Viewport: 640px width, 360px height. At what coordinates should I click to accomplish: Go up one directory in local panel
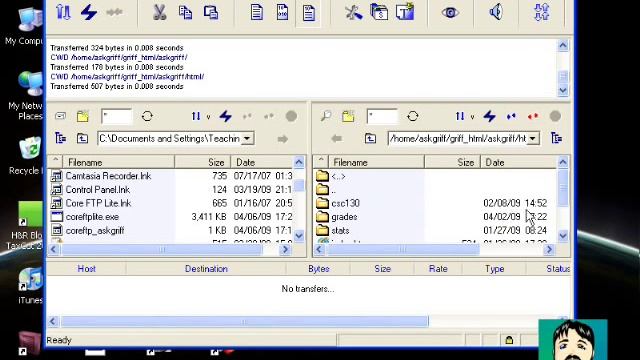(82, 138)
